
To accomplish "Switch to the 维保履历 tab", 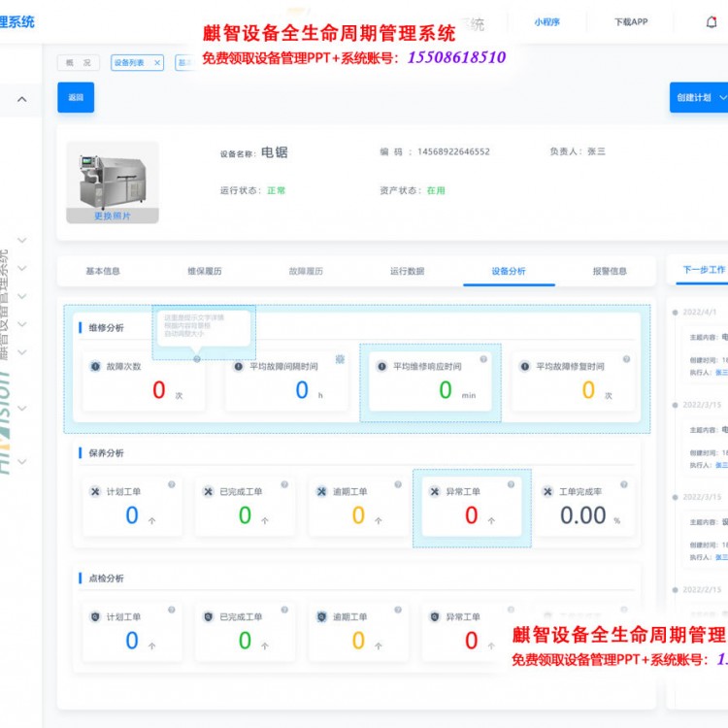I will point(204,271).
